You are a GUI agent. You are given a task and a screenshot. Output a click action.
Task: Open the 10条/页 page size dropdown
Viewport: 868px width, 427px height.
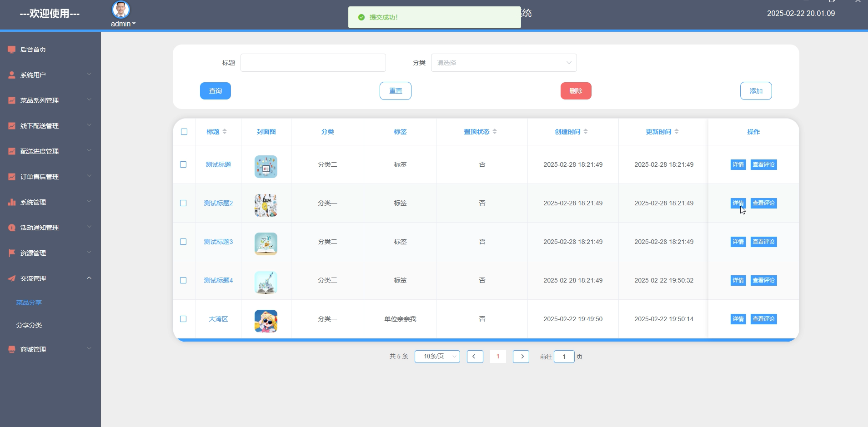[x=437, y=357]
